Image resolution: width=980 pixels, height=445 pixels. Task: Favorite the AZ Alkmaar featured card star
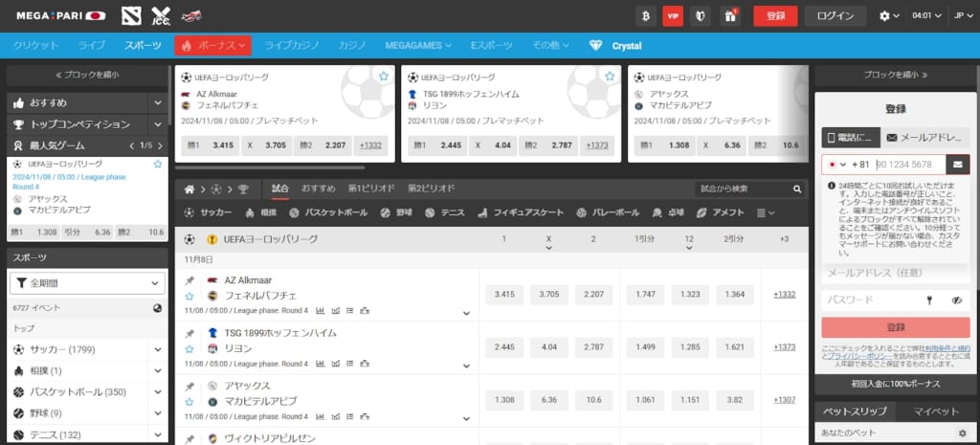(x=383, y=77)
